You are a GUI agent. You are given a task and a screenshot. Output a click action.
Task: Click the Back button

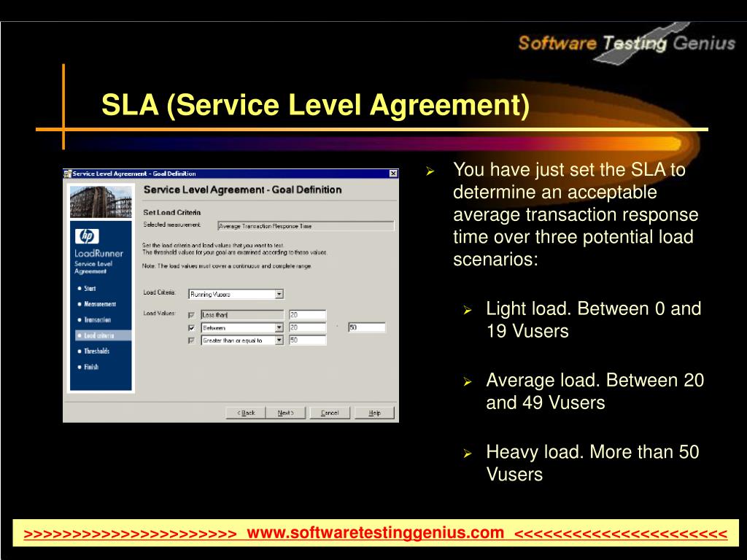pyautogui.click(x=246, y=413)
